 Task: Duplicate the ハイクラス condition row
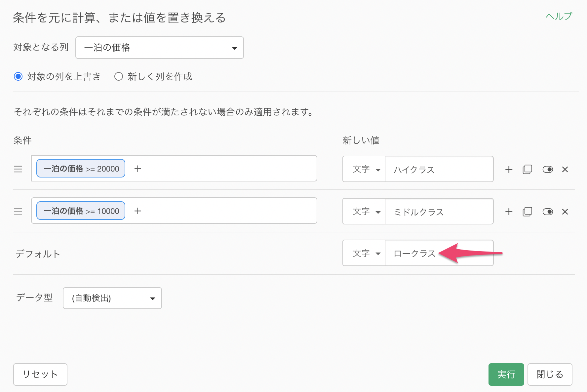[527, 170]
